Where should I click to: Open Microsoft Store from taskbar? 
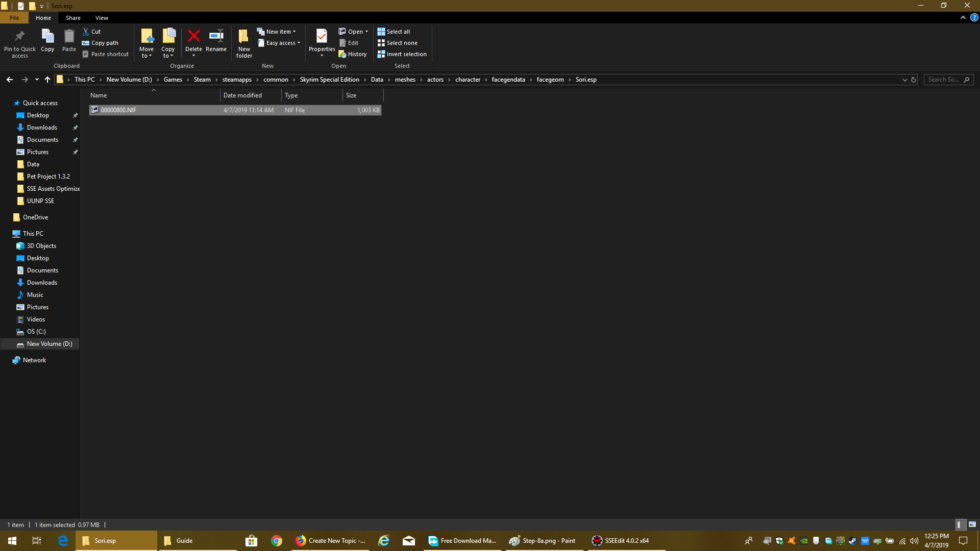[251, 541]
